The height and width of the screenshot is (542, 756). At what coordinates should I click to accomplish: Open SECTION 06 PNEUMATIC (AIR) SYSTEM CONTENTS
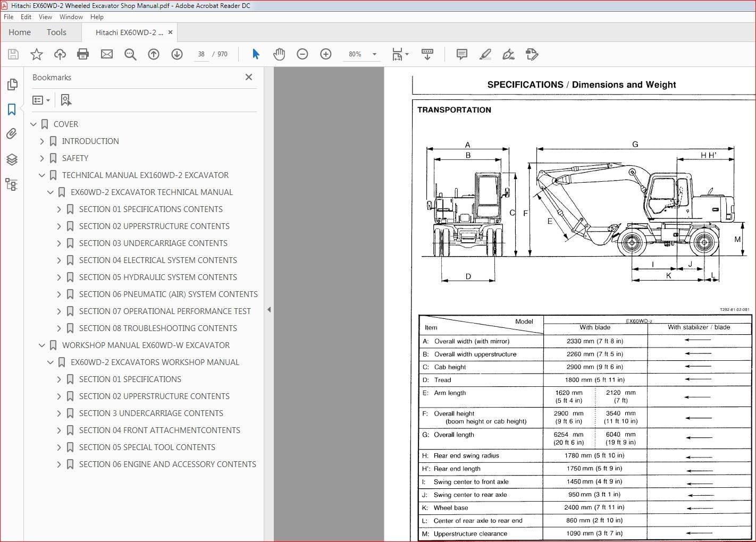(168, 294)
